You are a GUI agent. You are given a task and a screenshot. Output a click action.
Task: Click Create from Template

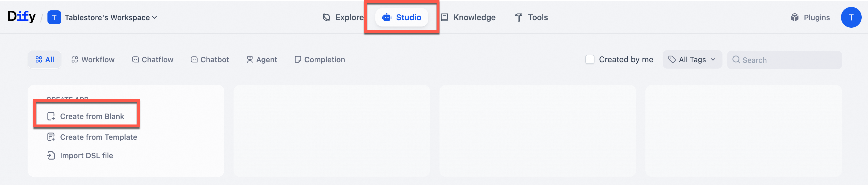[98, 137]
